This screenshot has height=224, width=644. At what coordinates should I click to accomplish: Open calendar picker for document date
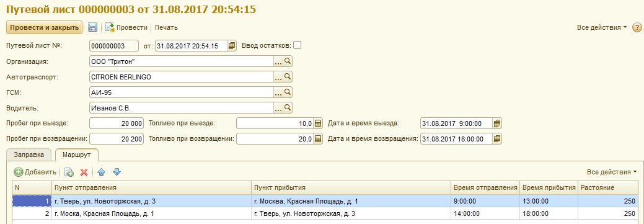point(232,46)
